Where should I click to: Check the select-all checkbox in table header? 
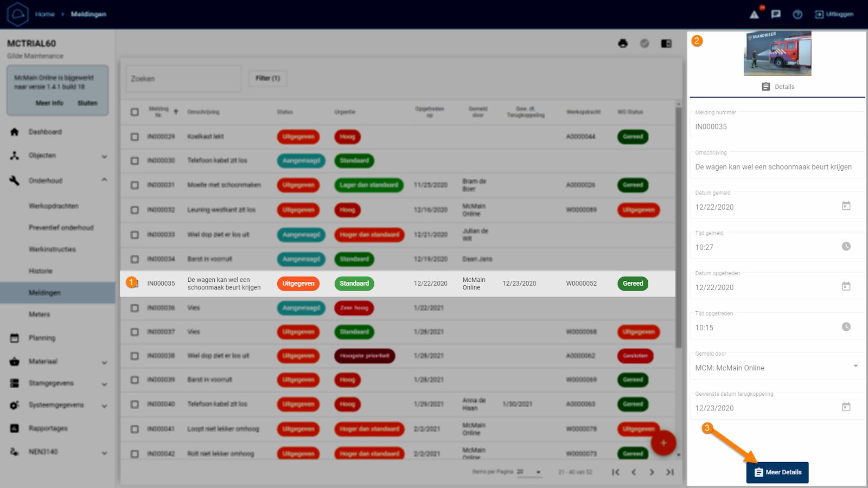135,112
